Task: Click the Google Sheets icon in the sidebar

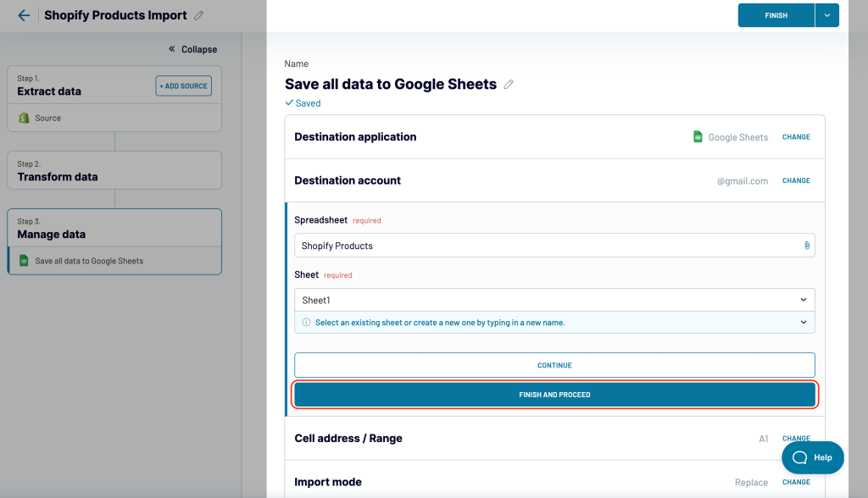Action: [24, 261]
